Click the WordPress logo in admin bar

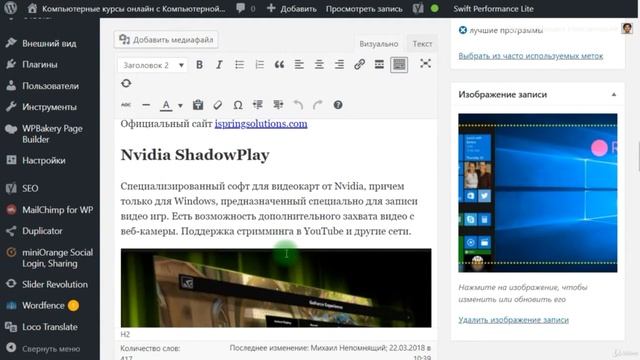tap(11, 8)
